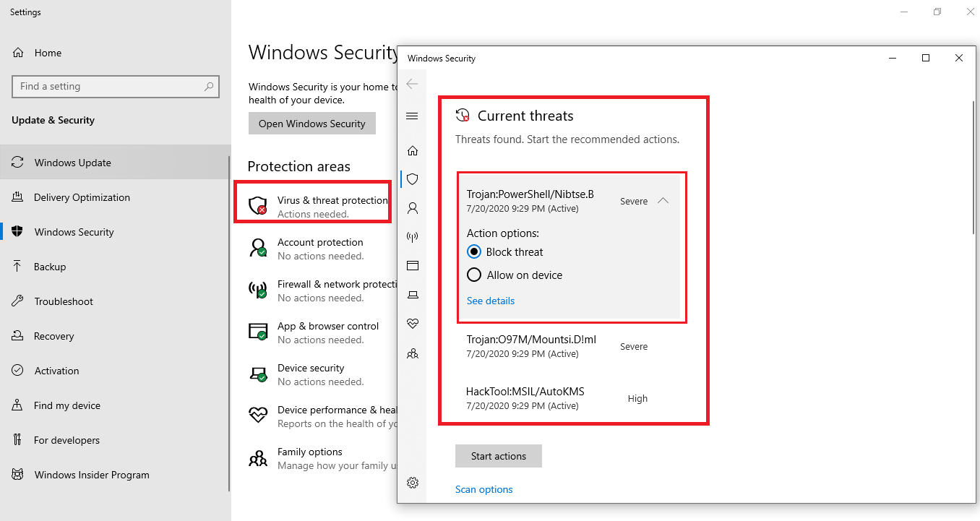980x521 pixels.
Task: Click Open Windows Security button
Action: click(312, 124)
